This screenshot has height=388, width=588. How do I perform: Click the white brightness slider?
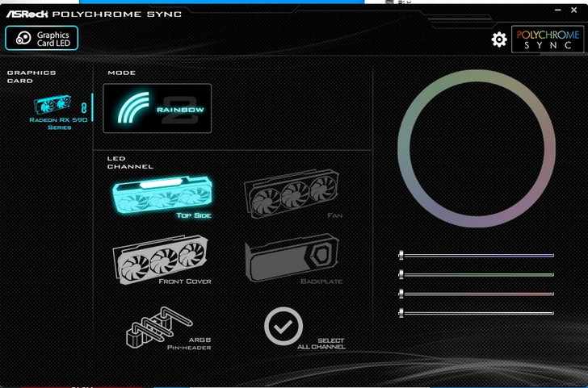(x=477, y=313)
